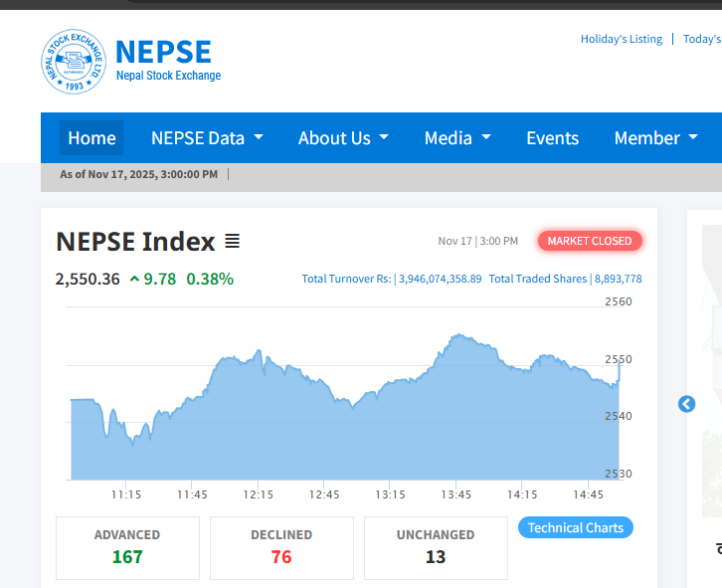This screenshot has height=588, width=722.
Task: Open the NEPSE Index chart menu icon
Action: click(232, 242)
